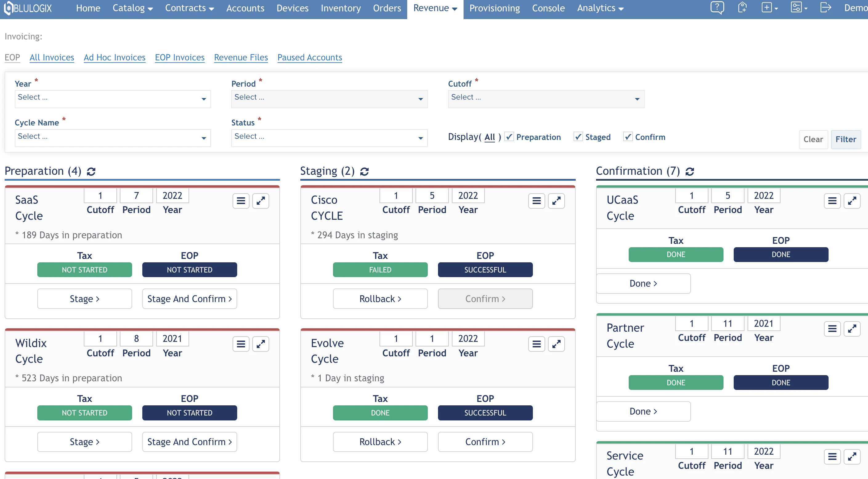Click the sign-out arrow icon

click(x=826, y=8)
